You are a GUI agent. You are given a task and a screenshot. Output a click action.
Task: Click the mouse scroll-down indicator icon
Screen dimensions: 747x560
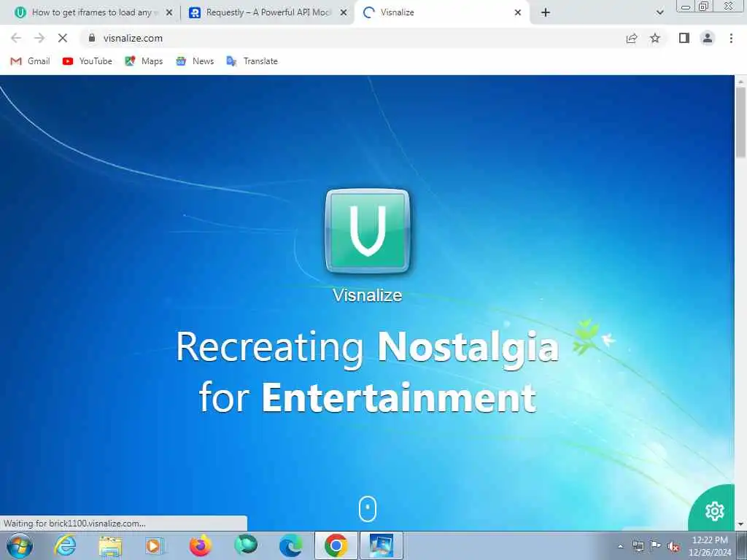coord(368,509)
